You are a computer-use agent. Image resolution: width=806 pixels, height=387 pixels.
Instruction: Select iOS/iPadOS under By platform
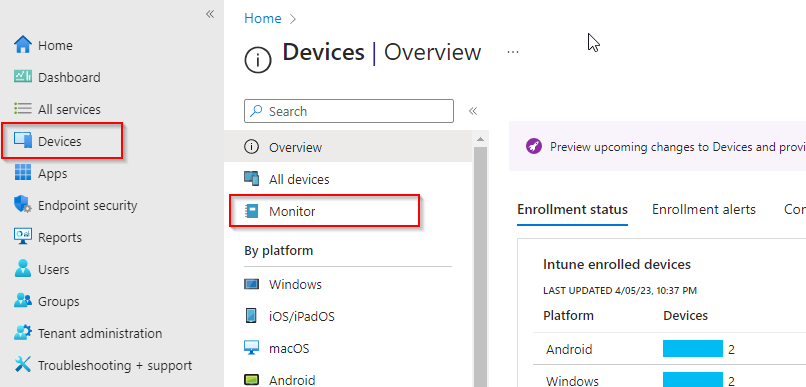[x=348, y=316]
